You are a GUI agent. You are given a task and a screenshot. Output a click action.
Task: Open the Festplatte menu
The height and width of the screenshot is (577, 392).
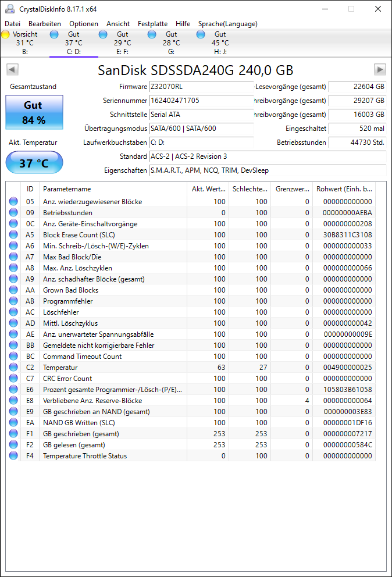pos(152,23)
